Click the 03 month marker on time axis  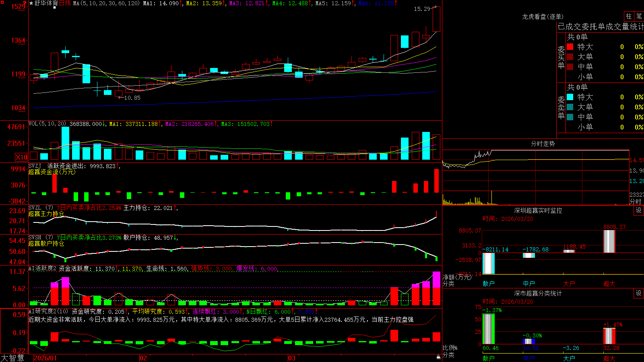click(292, 358)
